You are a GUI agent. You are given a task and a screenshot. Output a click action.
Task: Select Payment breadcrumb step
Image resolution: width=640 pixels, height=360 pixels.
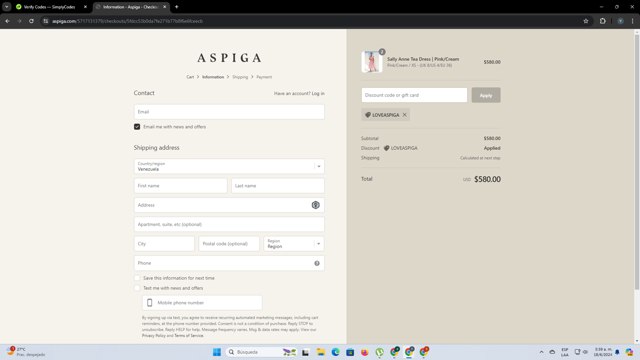(264, 77)
